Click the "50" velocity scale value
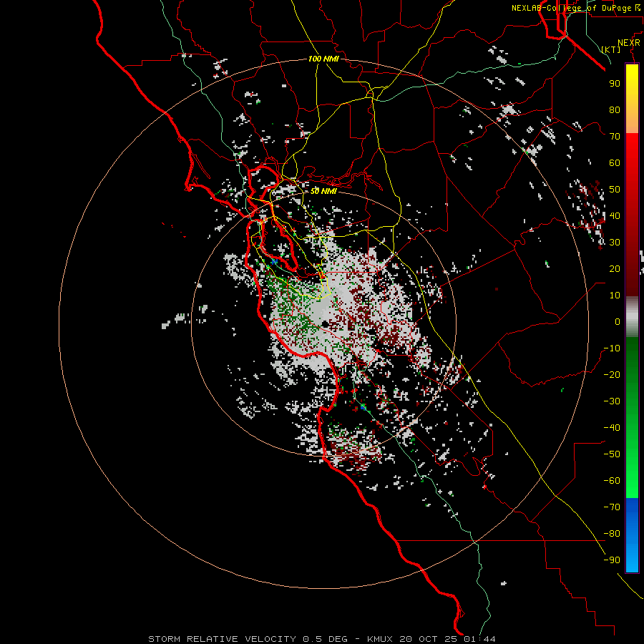The image size is (644, 644). 615,190
